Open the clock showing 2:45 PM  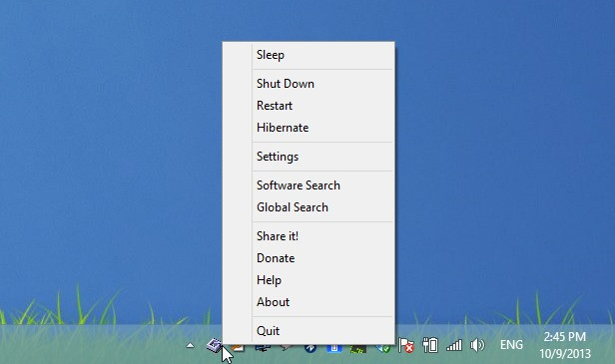(x=565, y=345)
